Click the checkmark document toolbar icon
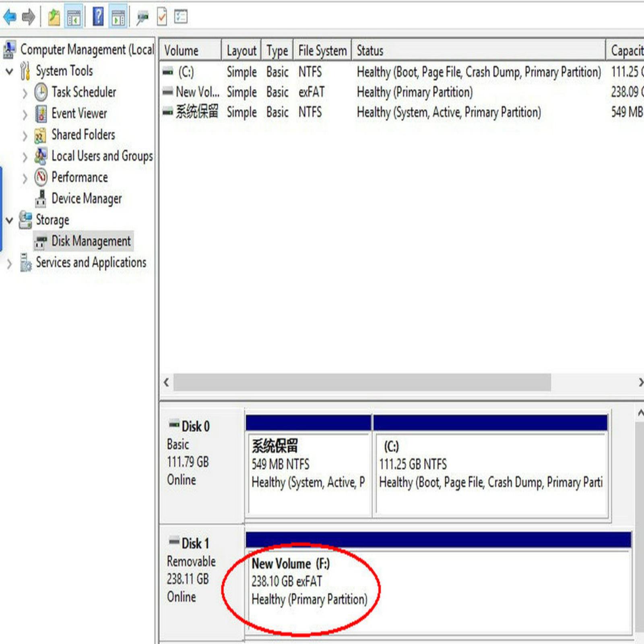The image size is (644, 644). tap(162, 17)
